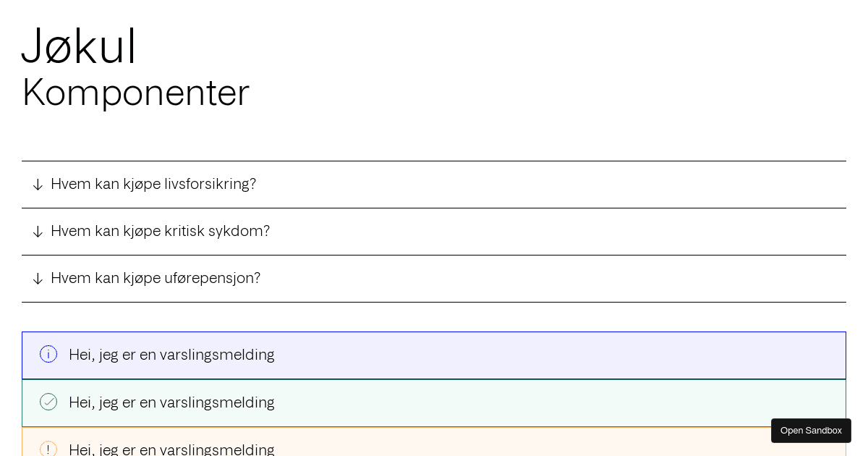Click the arrow icon beside livsforsikring question
Screen dimensions: 868x456
click(x=38, y=185)
